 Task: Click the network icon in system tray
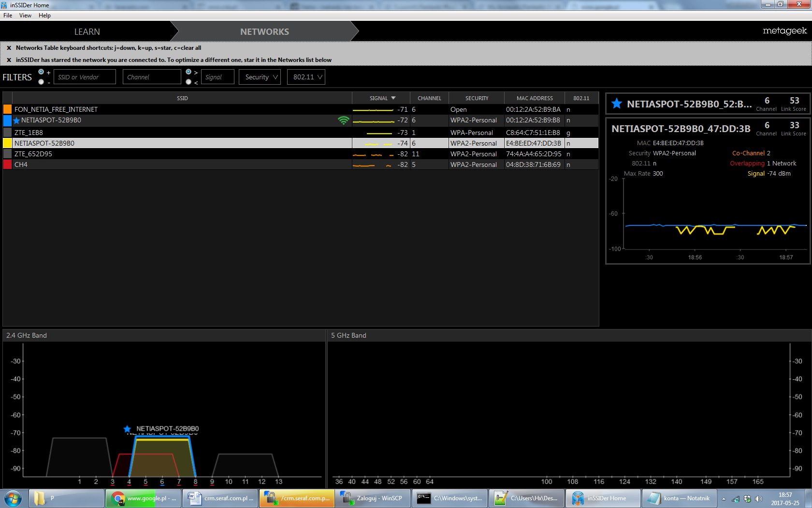(736, 499)
